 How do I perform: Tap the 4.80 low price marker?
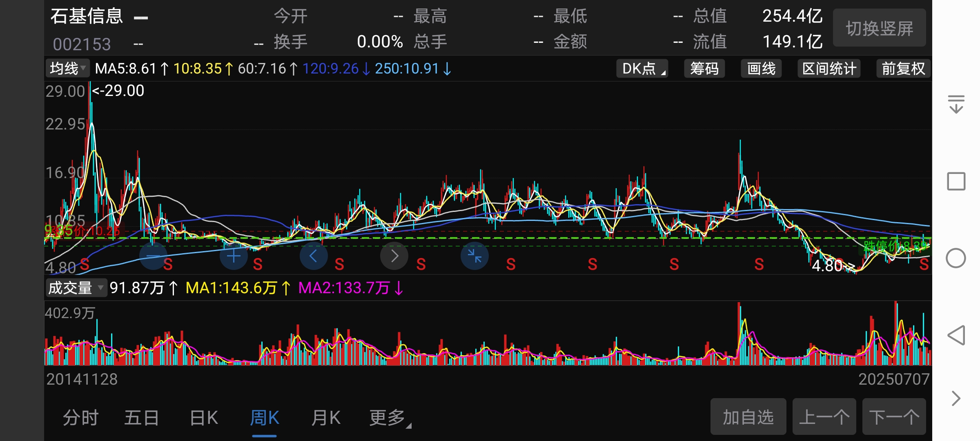click(x=833, y=266)
